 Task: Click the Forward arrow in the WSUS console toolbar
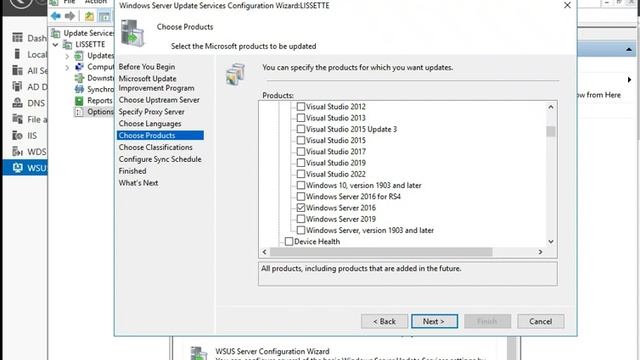pyautogui.click(x=70, y=16)
